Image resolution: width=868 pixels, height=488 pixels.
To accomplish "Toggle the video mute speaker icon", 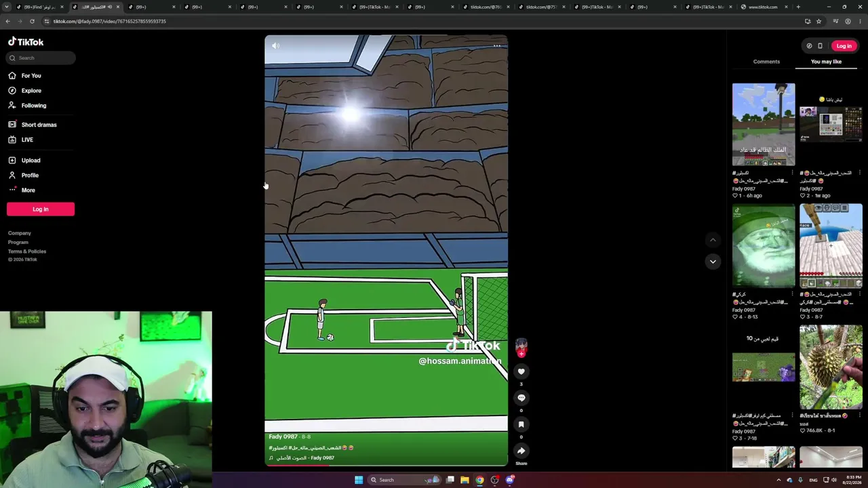I will [275, 45].
